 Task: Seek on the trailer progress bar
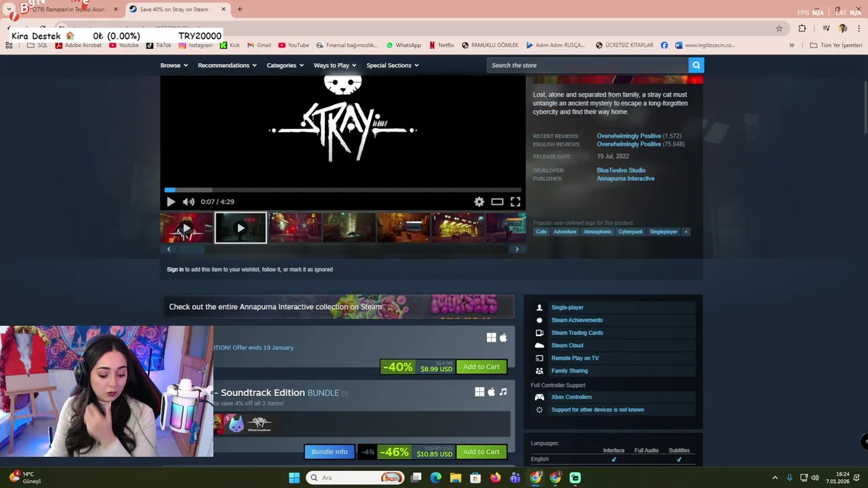[x=342, y=190]
